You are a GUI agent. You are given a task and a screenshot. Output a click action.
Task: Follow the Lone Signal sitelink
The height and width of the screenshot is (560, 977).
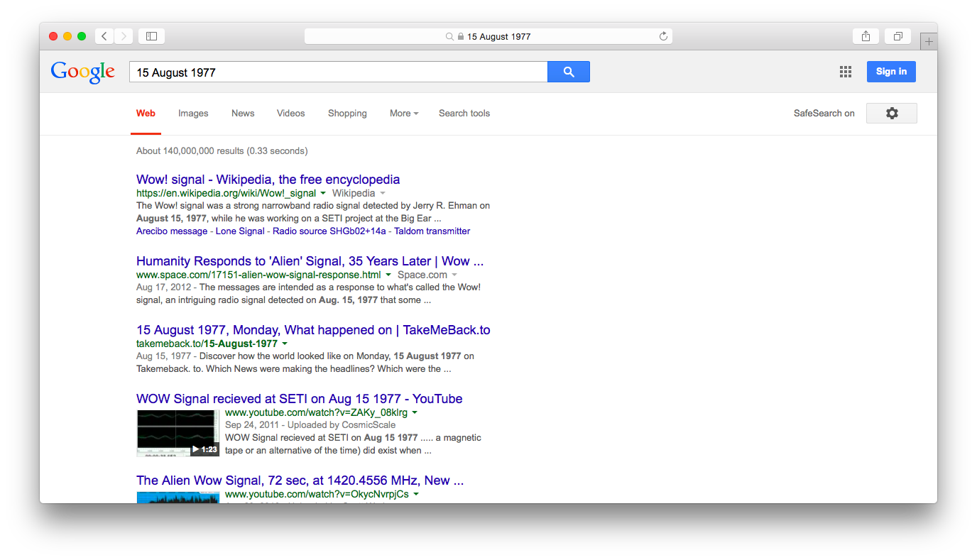pos(240,231)
